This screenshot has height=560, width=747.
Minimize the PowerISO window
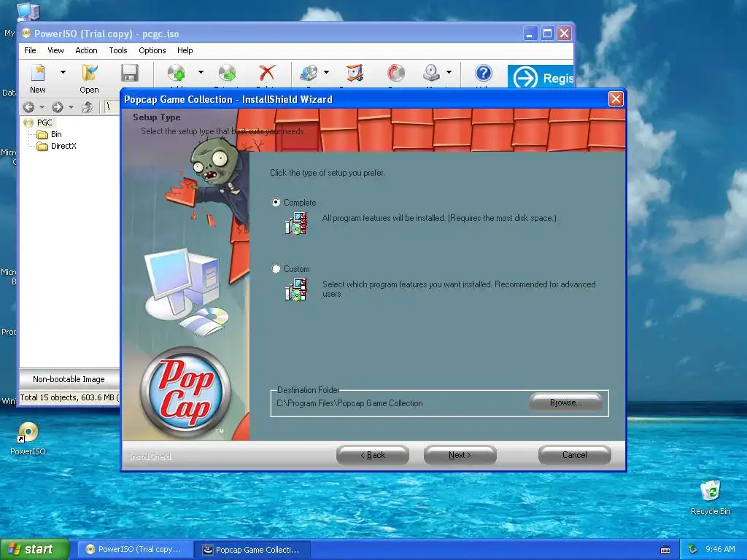[x=530, y=34]
